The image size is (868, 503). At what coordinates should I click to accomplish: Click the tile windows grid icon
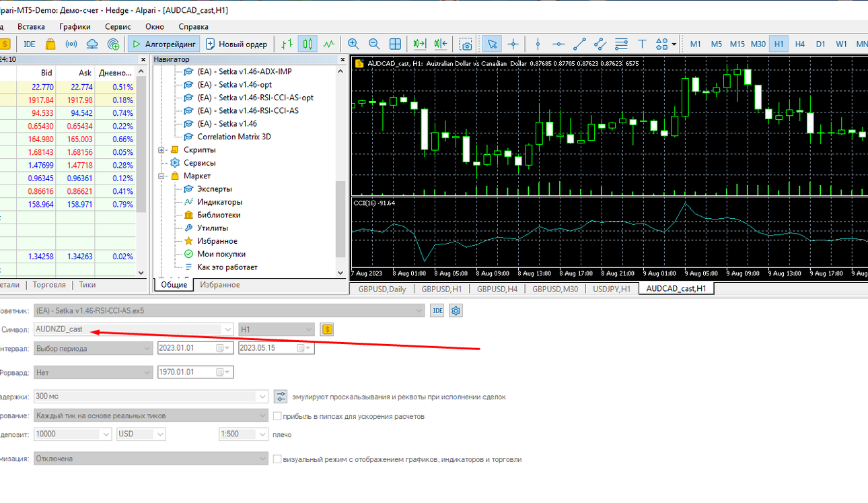(x=396, y=44)
